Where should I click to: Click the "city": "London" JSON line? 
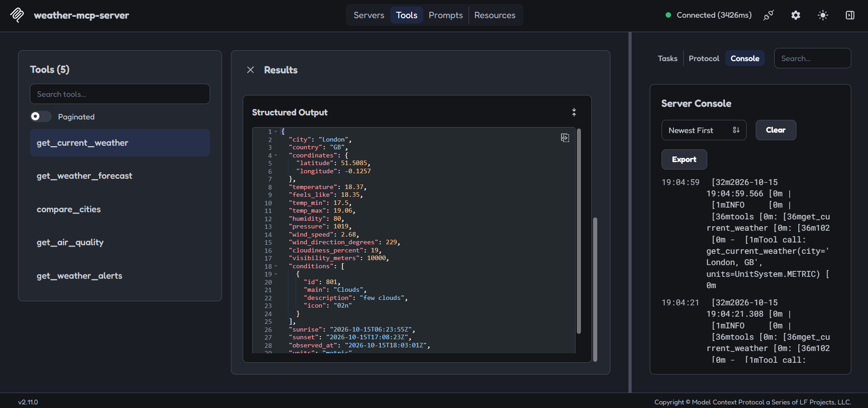click(x=320, y=140)
